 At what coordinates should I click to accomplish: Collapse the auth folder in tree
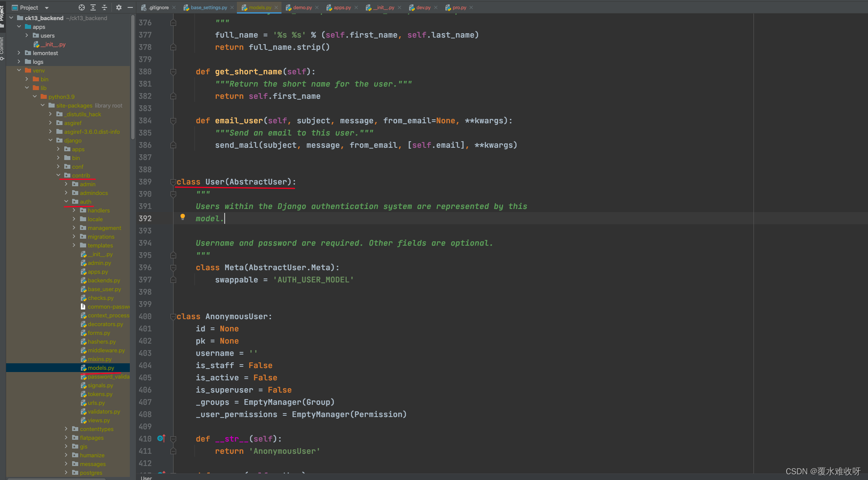66,202
